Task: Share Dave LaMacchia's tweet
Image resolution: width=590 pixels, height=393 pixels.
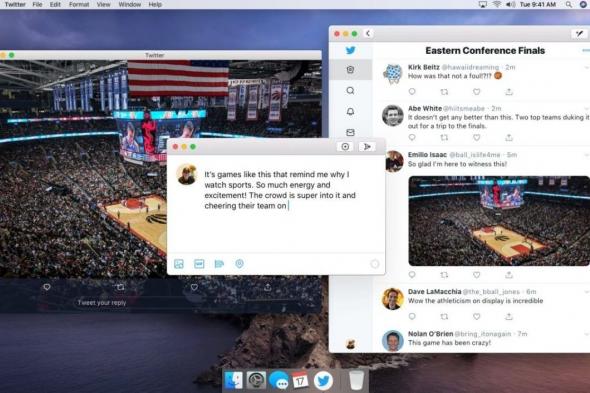Action: (x=509, y=316)
